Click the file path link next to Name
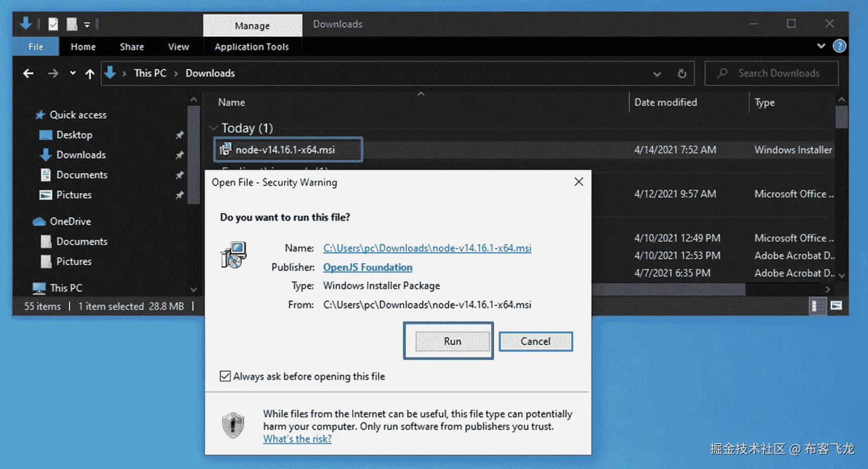This screenshot has width=868, height=469. 427,248
